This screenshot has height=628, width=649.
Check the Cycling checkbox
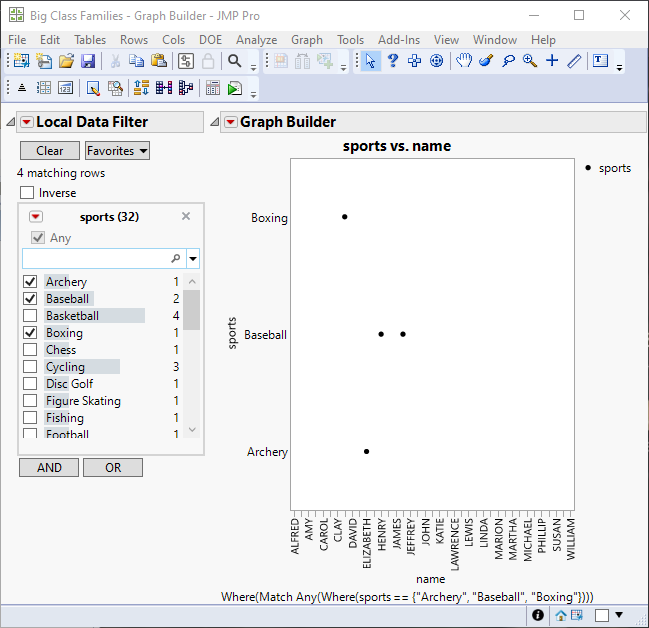30,366
